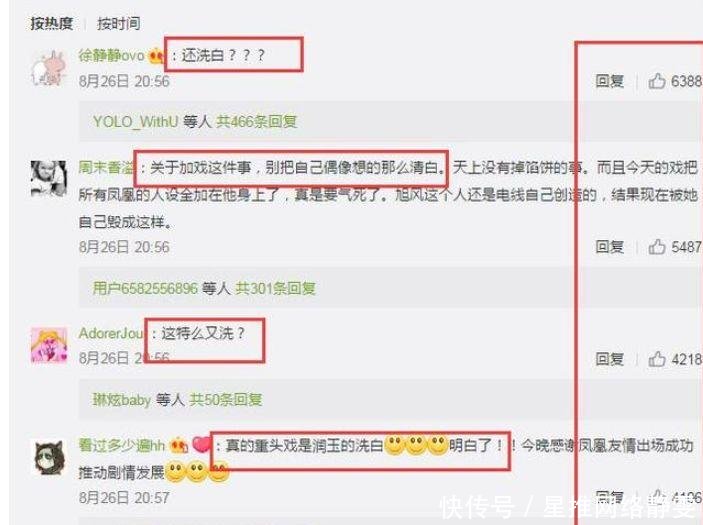Click thumbs-up on comment with 5487 likes

coord(657,247)
